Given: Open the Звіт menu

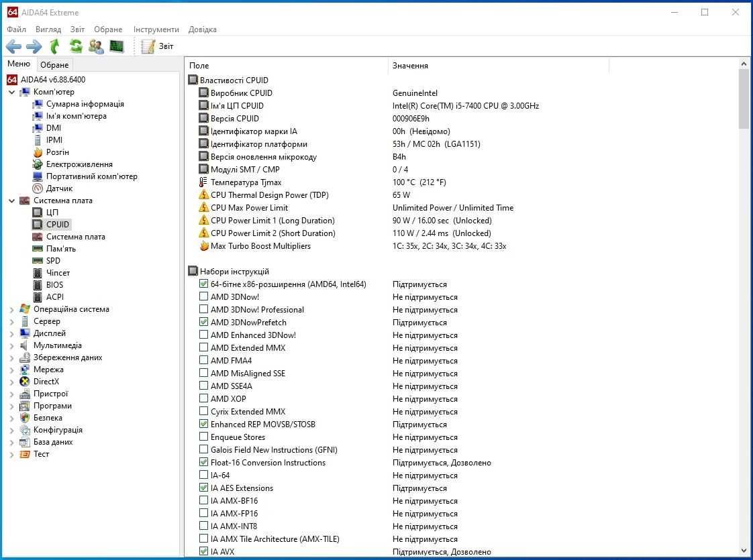Looking at the screenshot, I should [x=77, y=30].
